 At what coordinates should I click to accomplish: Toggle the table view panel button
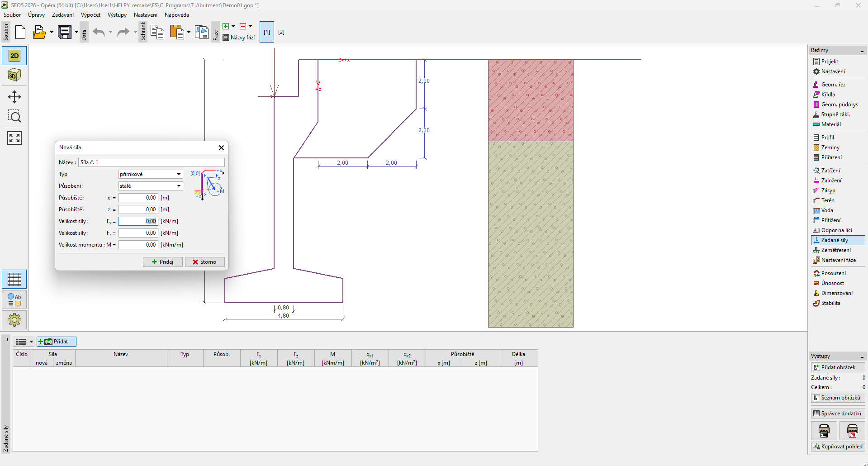14,279
